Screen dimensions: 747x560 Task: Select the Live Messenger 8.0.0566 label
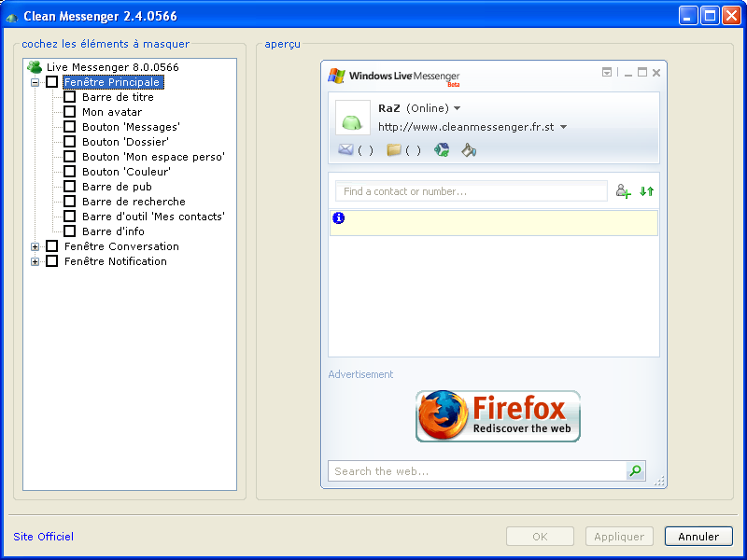click(x=112, y=67)
